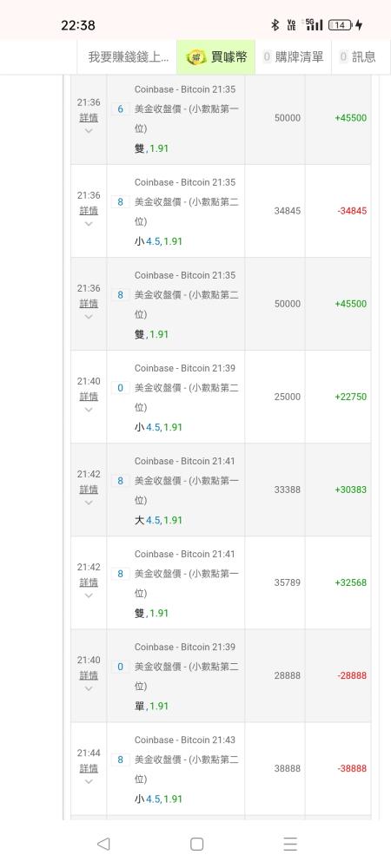Tap the +30383 win amount
Screen dimensions: 391x868
point(350,490)
